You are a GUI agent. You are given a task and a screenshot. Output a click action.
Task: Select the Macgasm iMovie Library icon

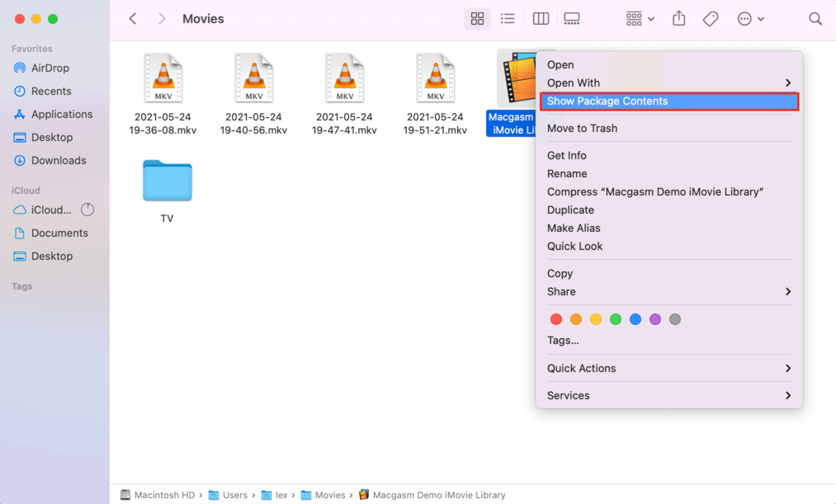click(517, 78)
